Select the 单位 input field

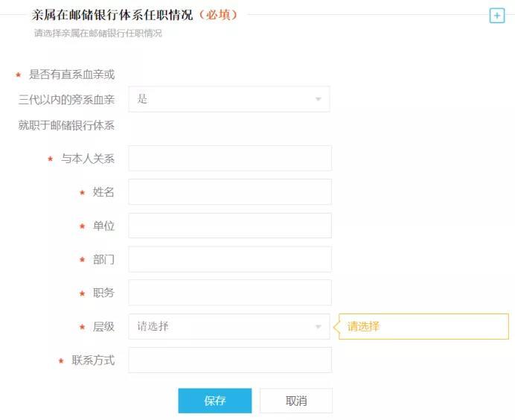pos(229,226)
